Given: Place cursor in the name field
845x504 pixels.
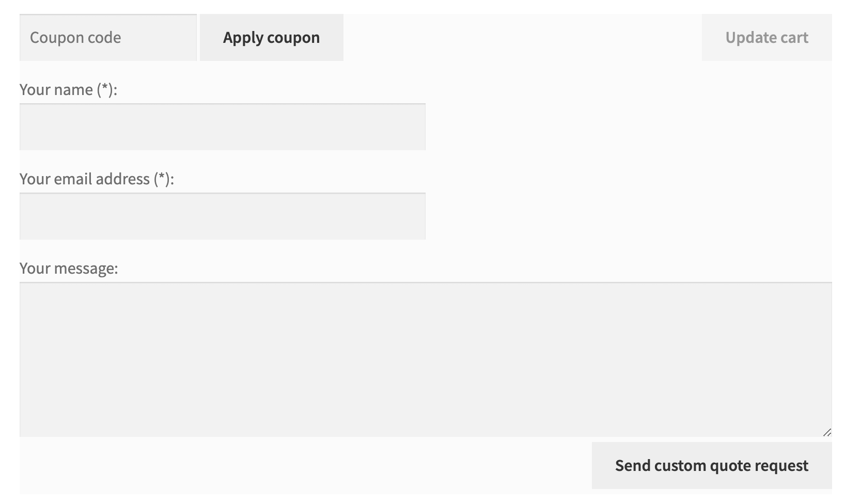Looking at the screenshot, I should (223, 127).
